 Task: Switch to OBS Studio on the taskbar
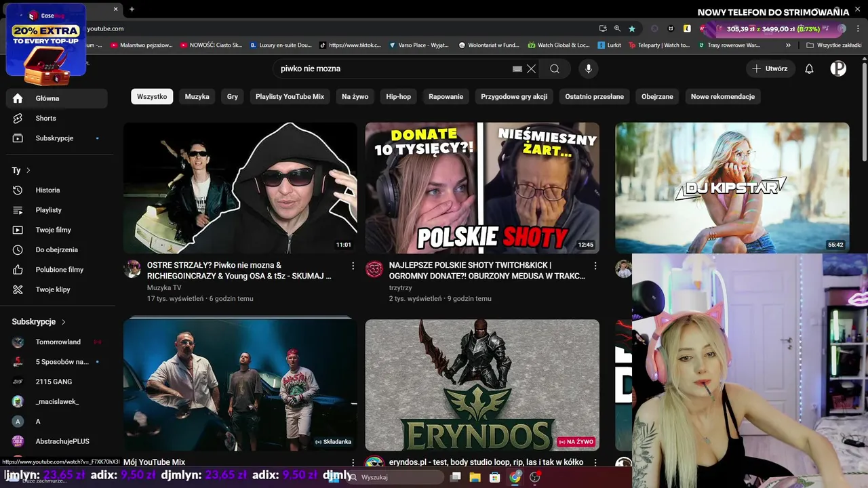coord(535,477)
